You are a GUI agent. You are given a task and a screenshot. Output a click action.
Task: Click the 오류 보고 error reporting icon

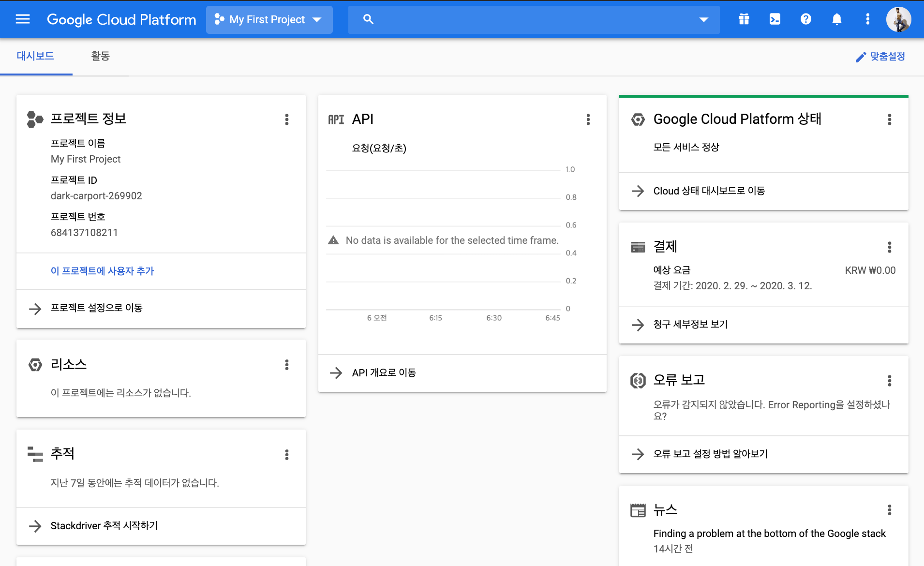[x=638, y=381]
